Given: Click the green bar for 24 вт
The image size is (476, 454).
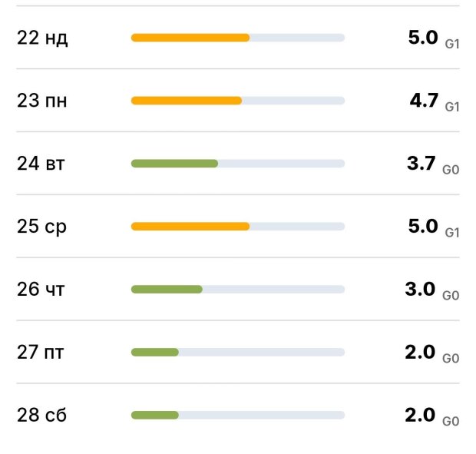Looking at the screenshot, I should 174,164.
